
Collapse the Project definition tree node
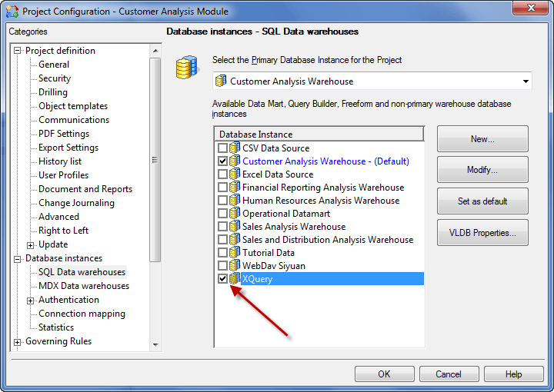click(18, 51)
